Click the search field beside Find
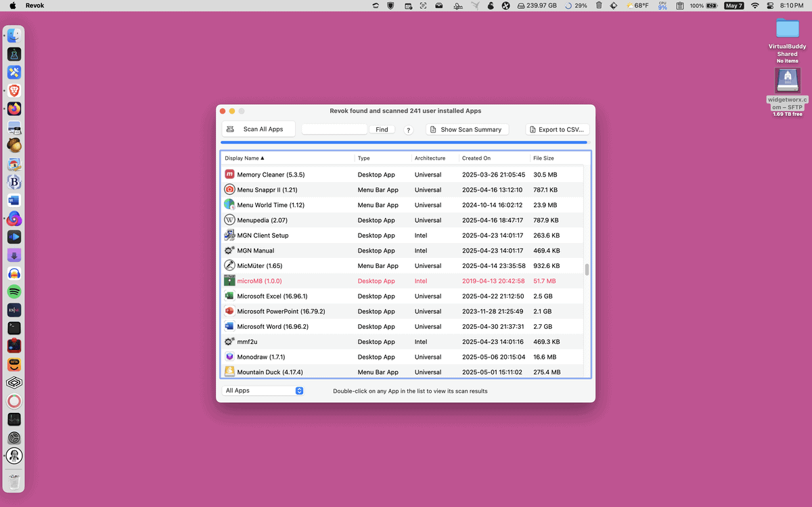Screen dimensions: 812x507 pyautogui.click(x=334, y=129)
